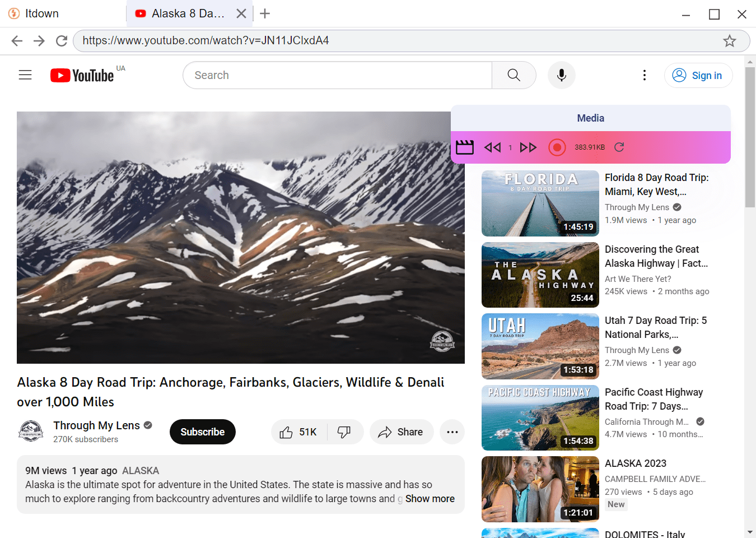Click the fast-forward double-arrow icon
This screenshot has height=538, width=756.
(528, 147)
